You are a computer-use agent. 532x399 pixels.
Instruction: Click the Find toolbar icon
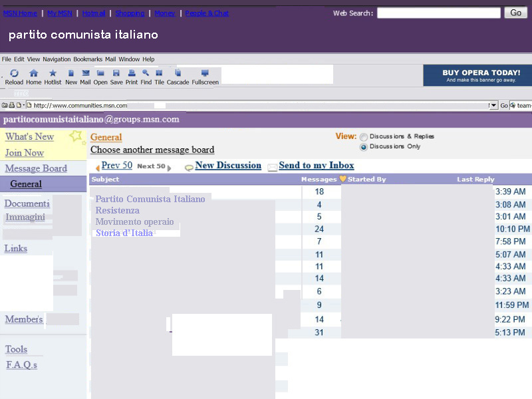[x=146, y=73]
